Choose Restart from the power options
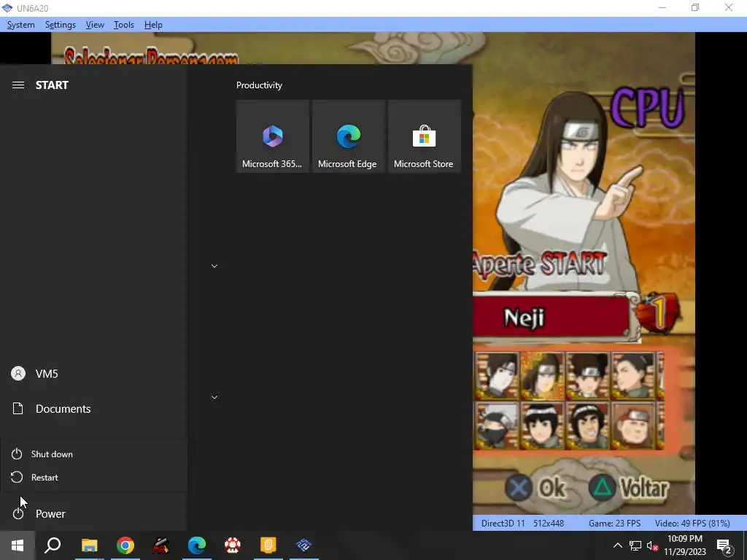 tap(94, 477)
